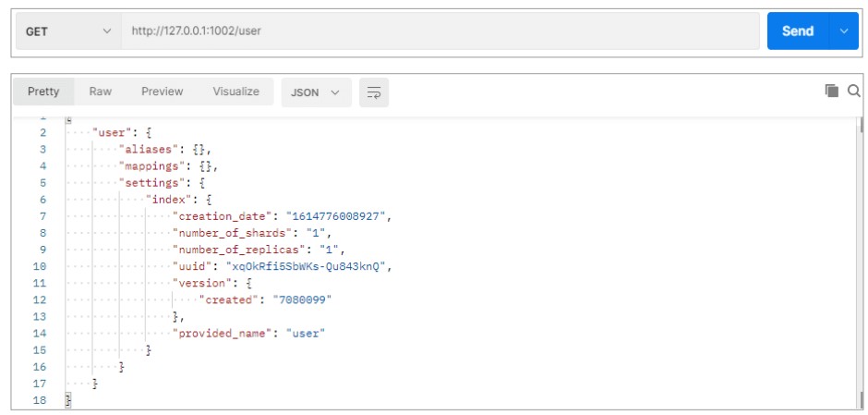Switch to the Pretty view tab
This screenshot has width=868, height=415.
(x=43, y=92)
